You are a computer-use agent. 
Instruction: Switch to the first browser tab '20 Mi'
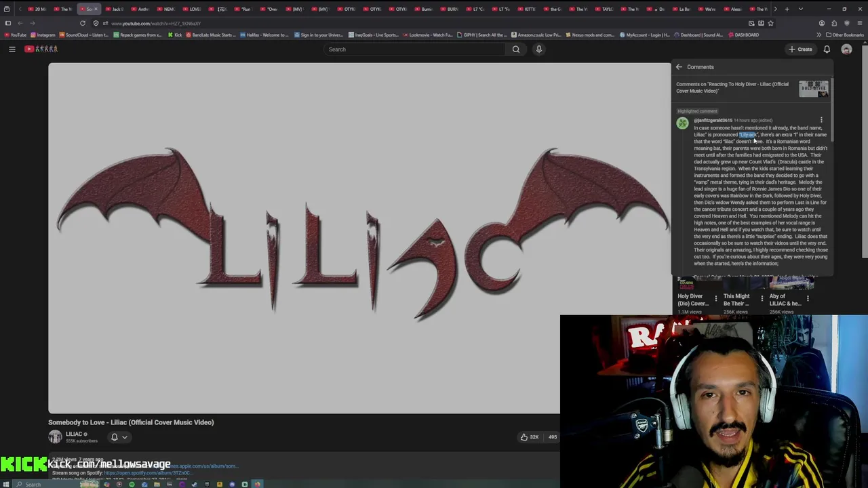click(x=38, y=9)
